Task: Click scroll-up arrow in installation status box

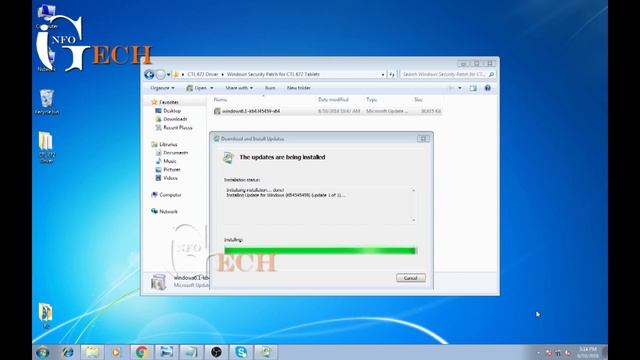Action: point(413,191)
